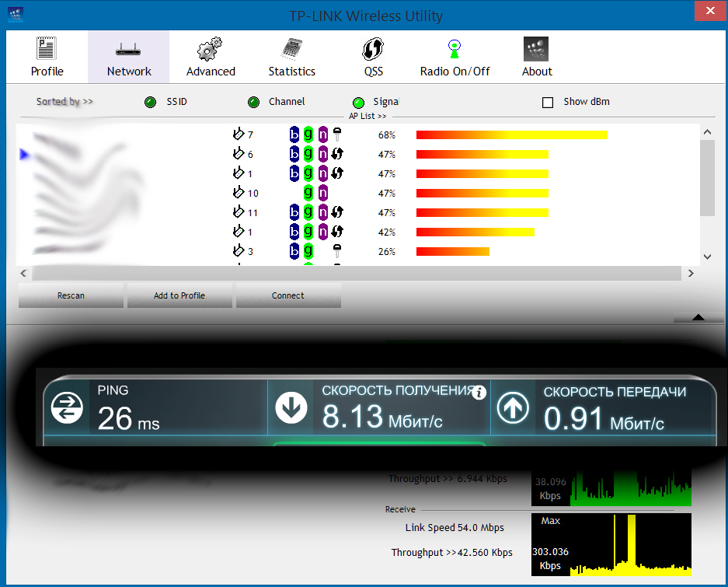The width and height of the screenshot is (728, 587).
Task: Click the AP list scroll up arrow
Action: coord(707,132)
